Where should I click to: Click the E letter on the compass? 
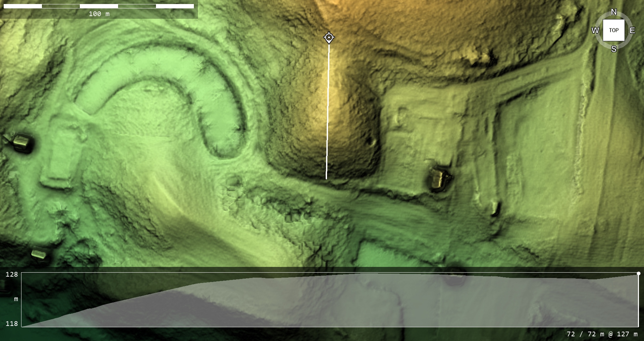pyautogui.click(x=632, y=31)
